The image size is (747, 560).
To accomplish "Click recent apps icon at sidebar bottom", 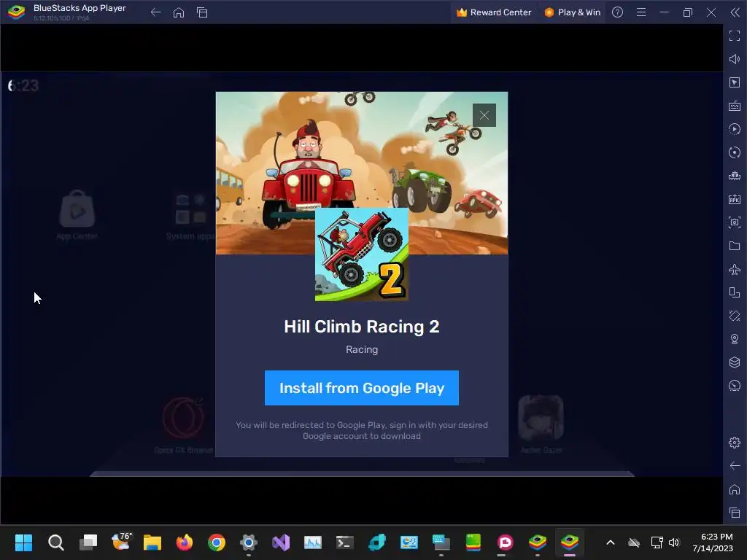I will coord(735,513).
